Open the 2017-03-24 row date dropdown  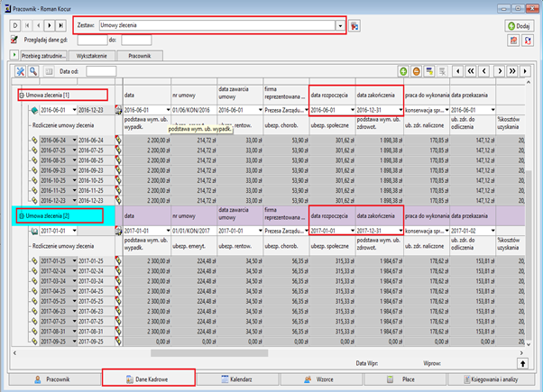pos(74,281)
